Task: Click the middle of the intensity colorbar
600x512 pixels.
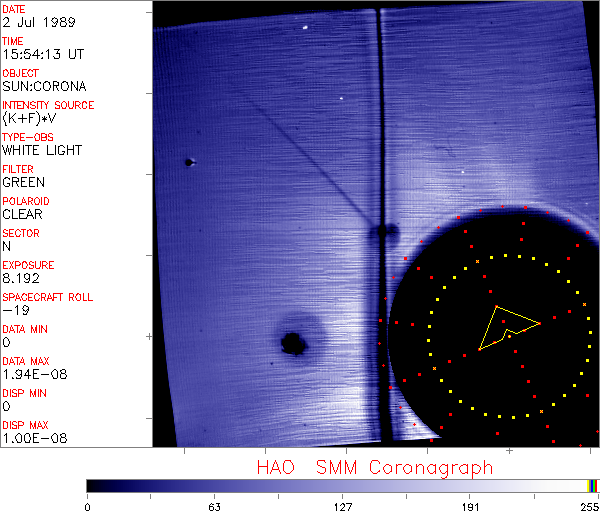Action: click(x=342, y=485)
